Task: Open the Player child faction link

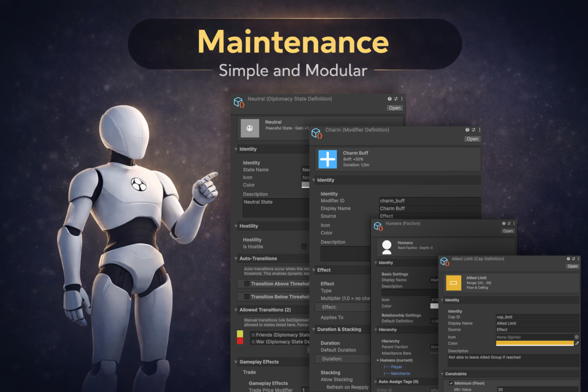Action: 396,367
